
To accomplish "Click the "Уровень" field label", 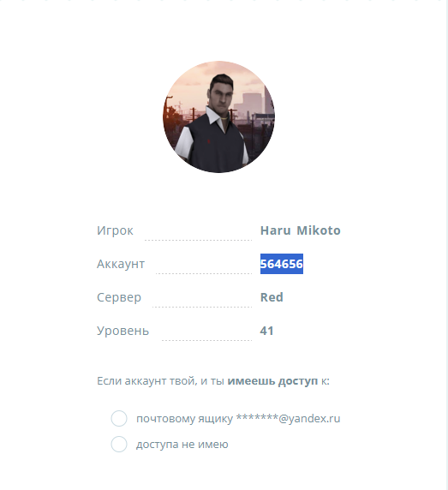I will point(122,331).
